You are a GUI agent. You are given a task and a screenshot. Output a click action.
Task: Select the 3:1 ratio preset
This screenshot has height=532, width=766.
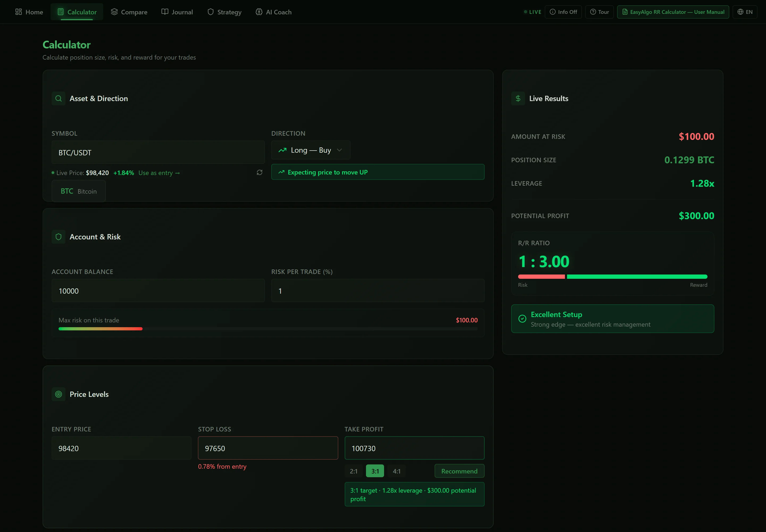coord(375,471)
